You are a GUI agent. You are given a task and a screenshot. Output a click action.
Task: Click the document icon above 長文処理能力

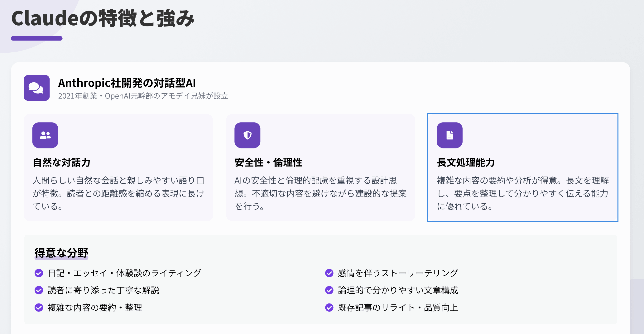tap(450, 135)
